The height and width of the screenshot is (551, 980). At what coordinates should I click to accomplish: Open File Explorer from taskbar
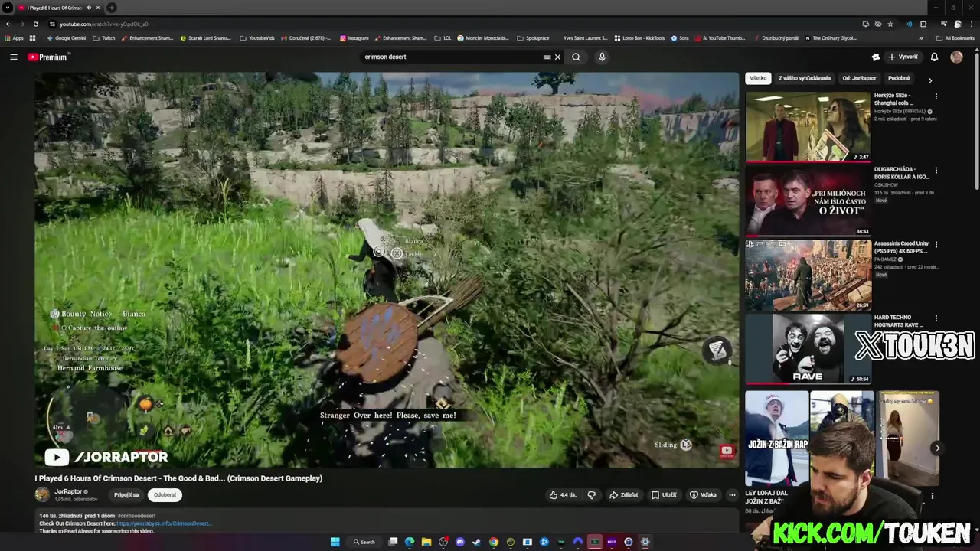[x=426, y=542]
